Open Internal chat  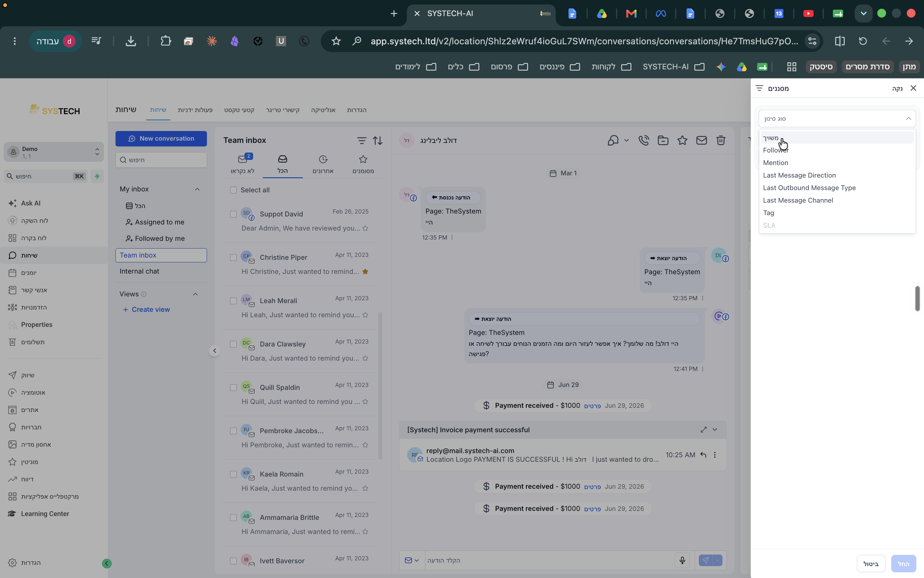pyautogui.click(x=139, y=271)
